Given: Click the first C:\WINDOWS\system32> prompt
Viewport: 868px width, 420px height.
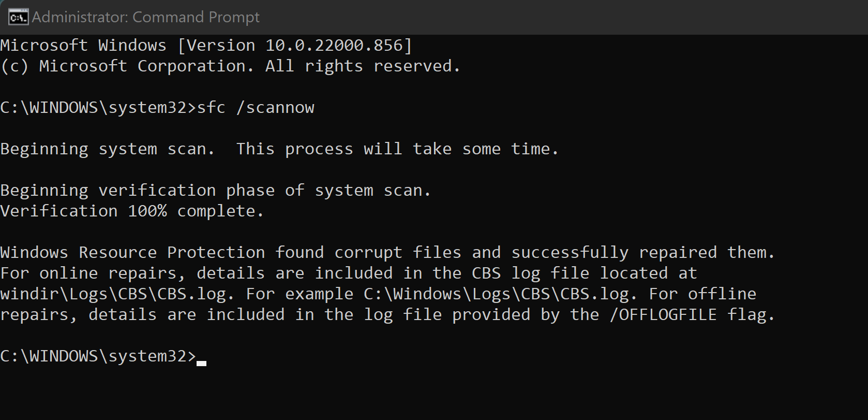Looking at the screenshot, I should click(x=98, y=108).
